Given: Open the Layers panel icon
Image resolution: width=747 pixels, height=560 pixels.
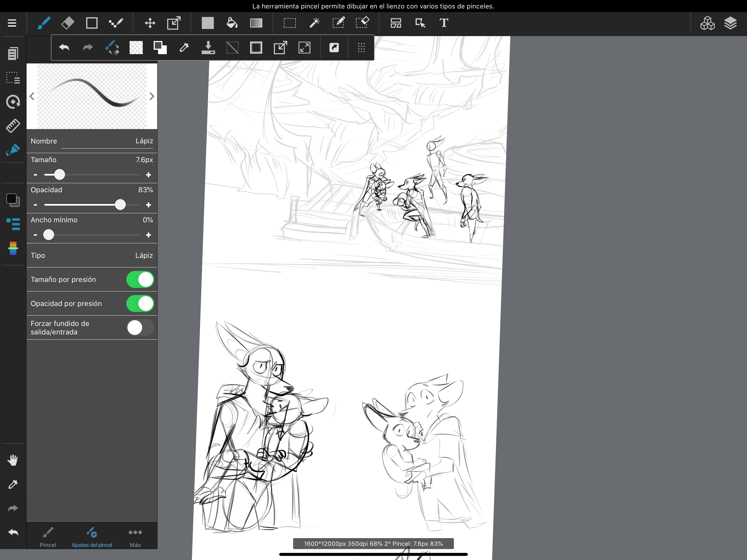Looking at the screenshot, I should (x=730, y=23).
